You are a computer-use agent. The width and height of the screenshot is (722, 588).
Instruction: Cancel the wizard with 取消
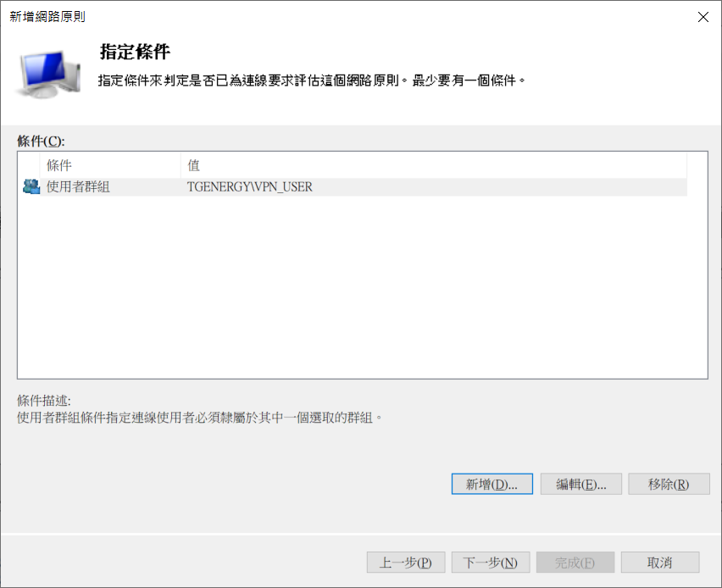(660, 563)
